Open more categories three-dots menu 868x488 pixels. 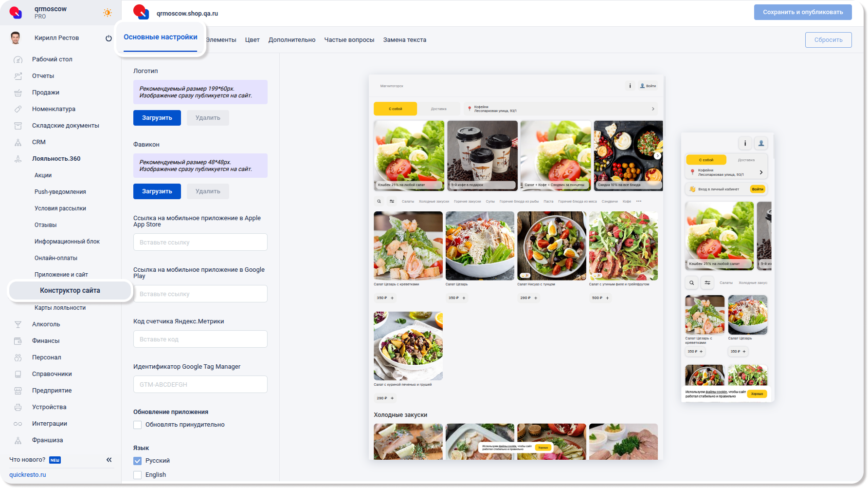639,201
